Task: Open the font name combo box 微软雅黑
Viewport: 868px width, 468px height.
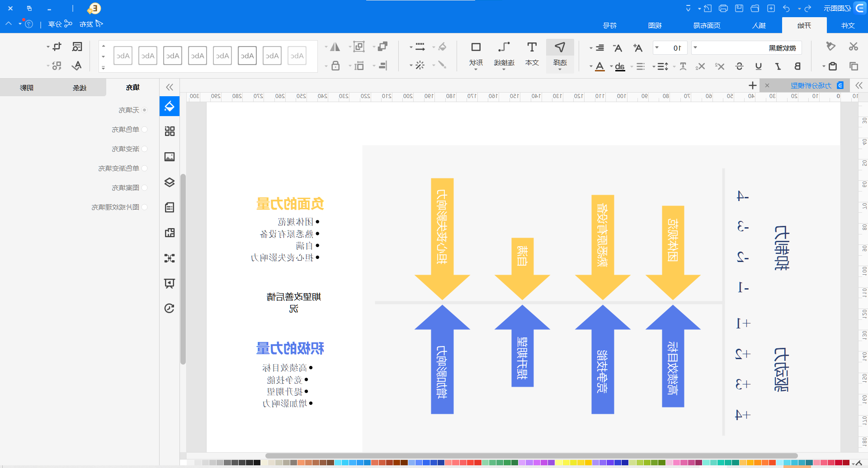Action: 746,48
